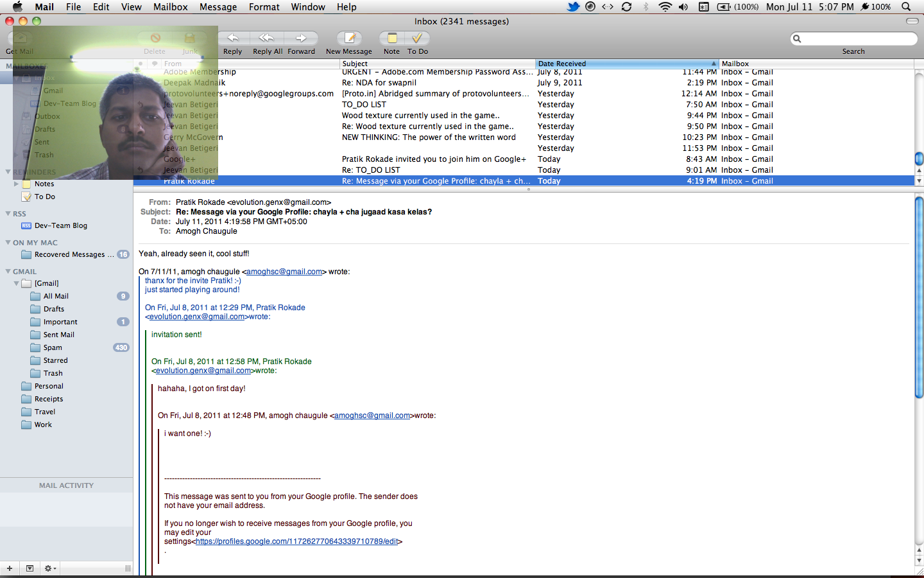Select the '[Proto.in] Abridged summary' email

pyautogui.click(x=524, y=94)
